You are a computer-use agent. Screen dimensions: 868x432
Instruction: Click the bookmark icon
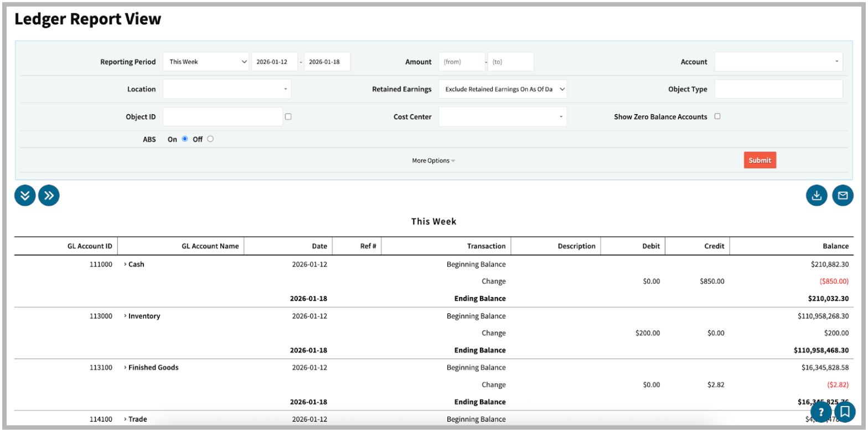tap(845, 412)
